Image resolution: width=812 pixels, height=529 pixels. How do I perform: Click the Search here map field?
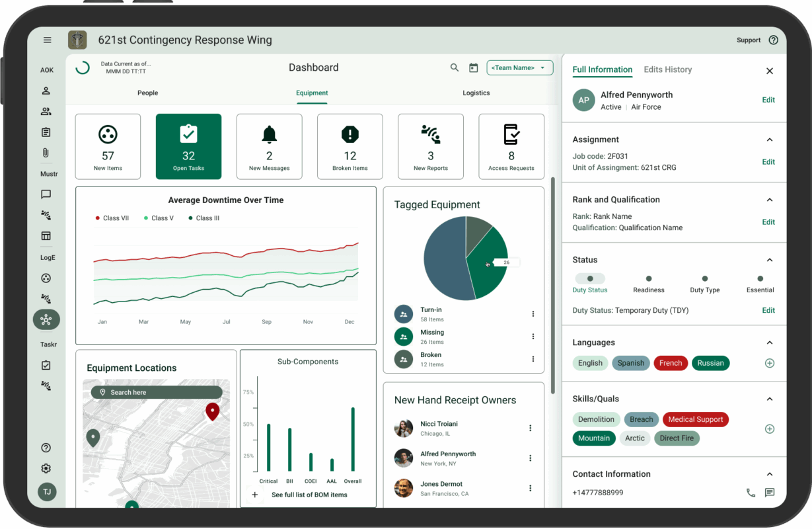(157, 392)
